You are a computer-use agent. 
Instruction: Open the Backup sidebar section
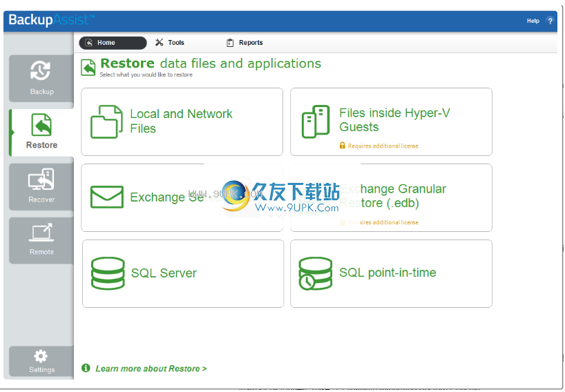point(41,79)
